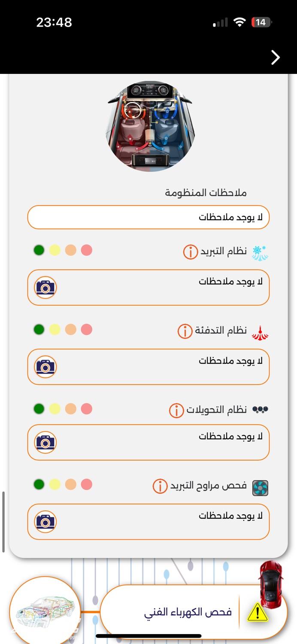Open camera for نظام التدفئة notes
297x644 pixels.
(x=45, y=367)
